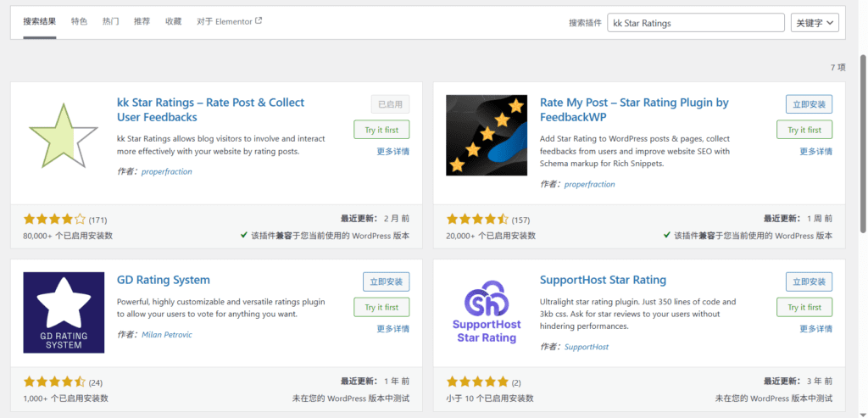This screenshot has width=868, height=418.
Task: Select the 推荐 tab
Action: click(x=142, y=22)
